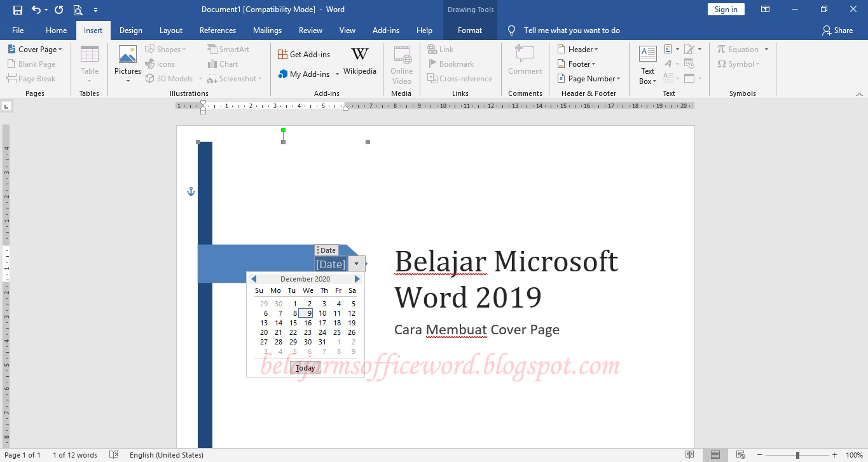Click the proofing check icon in status bar
Screen dimensions: 868x462
(114, 455)
